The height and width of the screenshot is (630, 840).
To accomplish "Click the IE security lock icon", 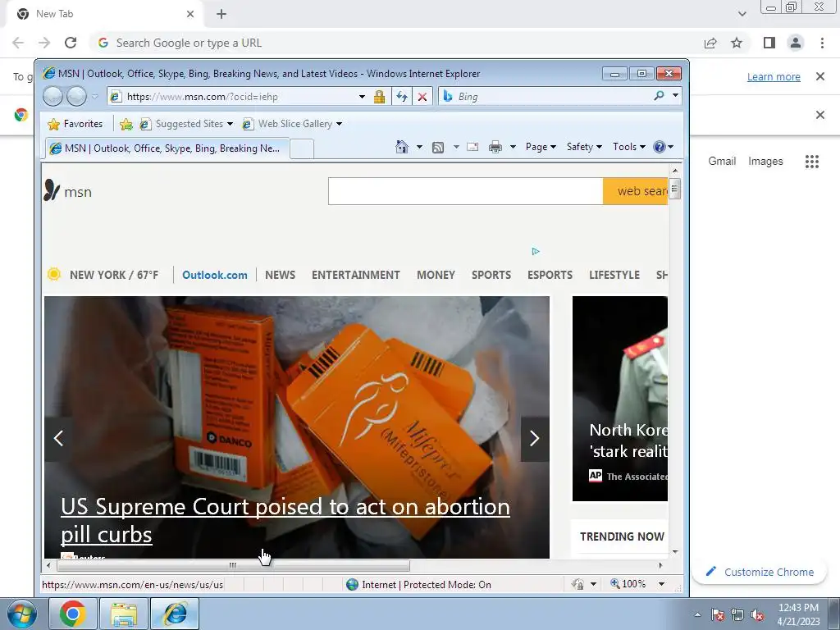I will pyautogui.click(x=379, y=97).
